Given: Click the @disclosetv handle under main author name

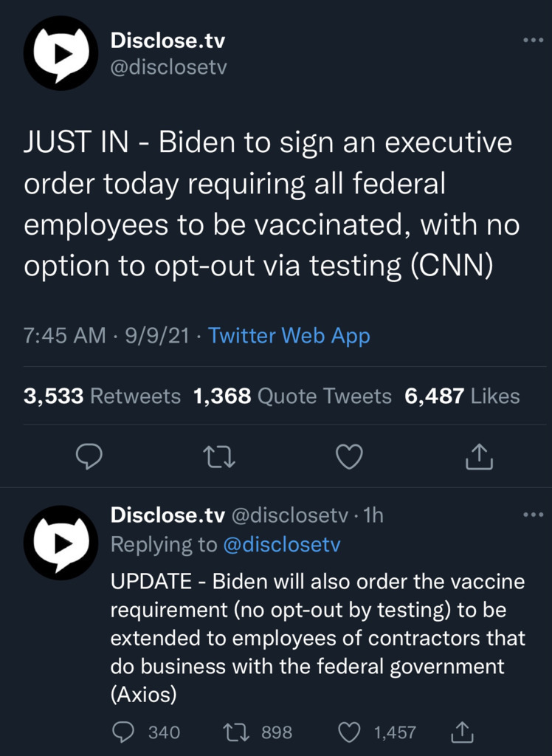Looking at the screenshot, I should (168, 67).
